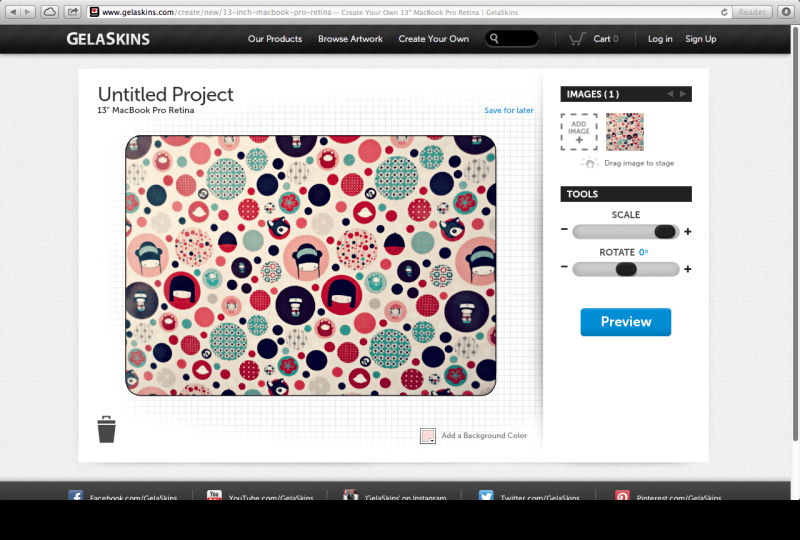Click the trash can delete icon
The height and width of the screenshot is (540, 800).
[x=106, y=429]
